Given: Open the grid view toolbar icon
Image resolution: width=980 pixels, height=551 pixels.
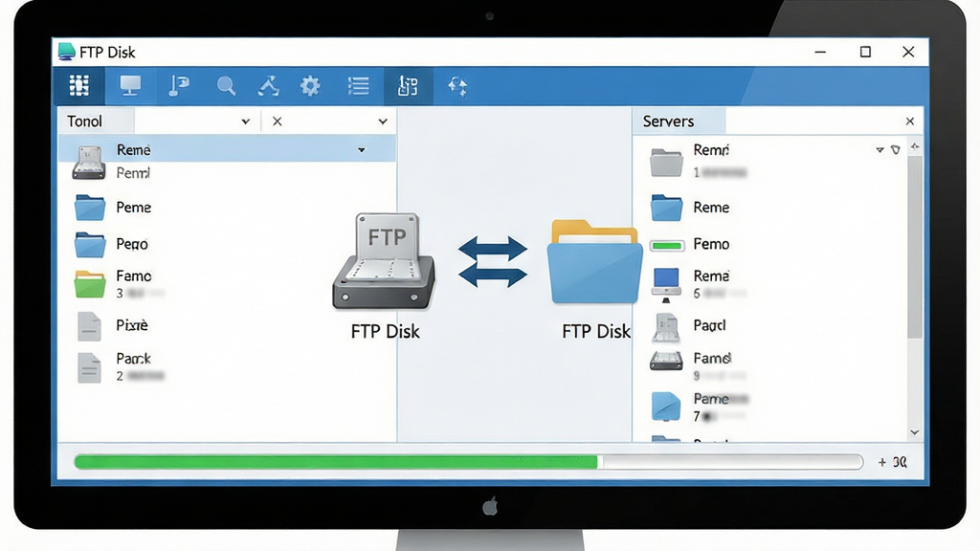Looking at the screenshot, I should (78, 85).
